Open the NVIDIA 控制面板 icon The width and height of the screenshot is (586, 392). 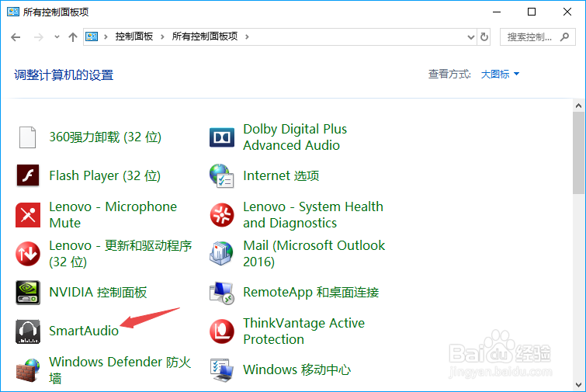coord(28,293)
